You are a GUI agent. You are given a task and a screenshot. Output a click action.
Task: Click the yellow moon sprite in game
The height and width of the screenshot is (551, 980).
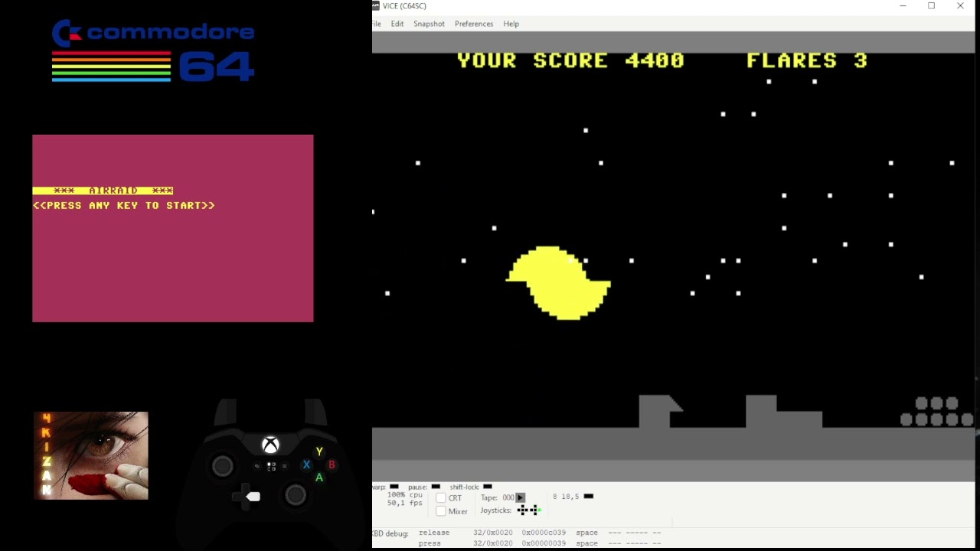(x=558, y=282)
